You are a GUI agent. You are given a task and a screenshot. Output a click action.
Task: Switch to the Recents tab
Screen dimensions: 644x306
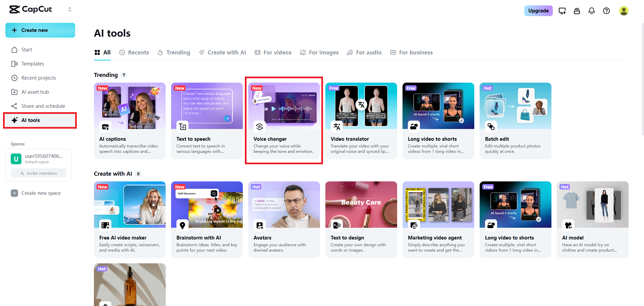click(x=134, y=52)
